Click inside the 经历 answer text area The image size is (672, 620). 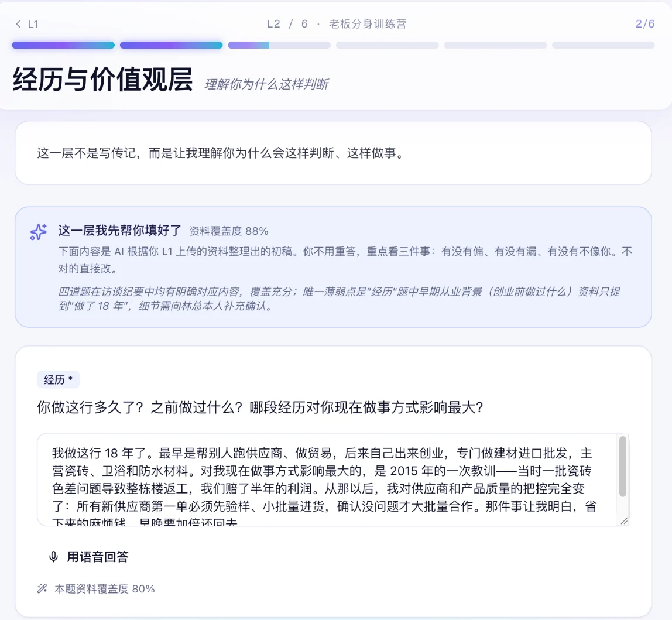[327, 479]
